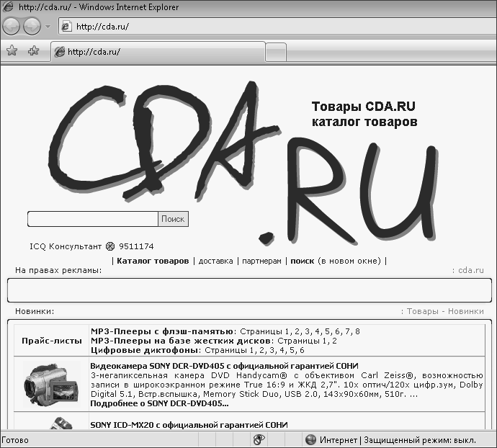Click the browser Forward arrow button
This screenshot has height=448, width=497.
click(x=32, y=27)
